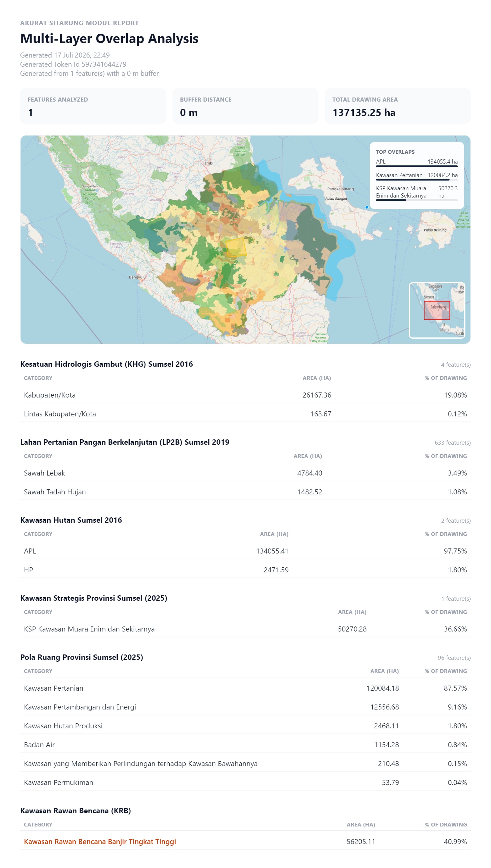Click percentage "19.08%"
The width and height of the screenshot is (491, 868).
(x=455, y=395)
